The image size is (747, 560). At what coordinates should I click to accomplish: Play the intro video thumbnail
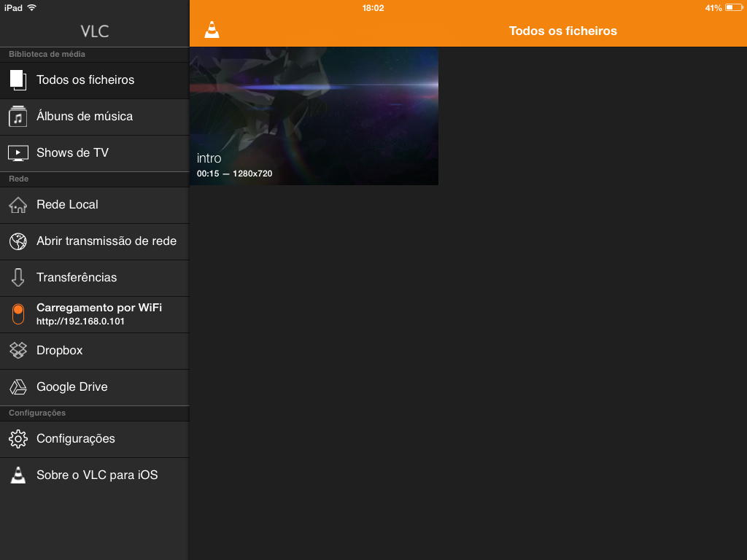coord(314,116)
